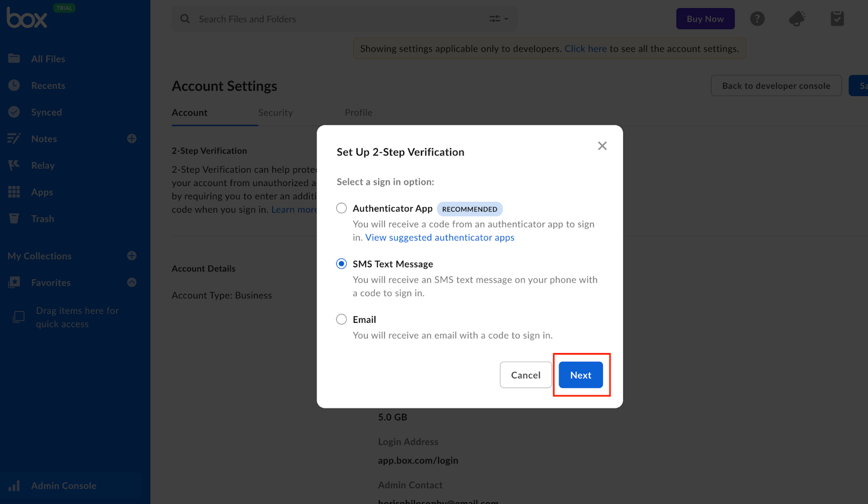This screenshot has height=504, width=868.
Task: Select SMS Text Message radio option
Action: [341, 264]
